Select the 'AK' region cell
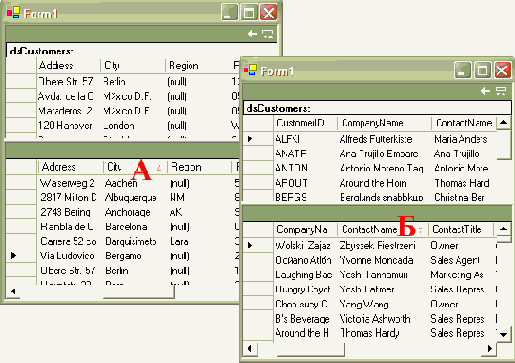Screen dimensions: 515x363 coord(199,212)
